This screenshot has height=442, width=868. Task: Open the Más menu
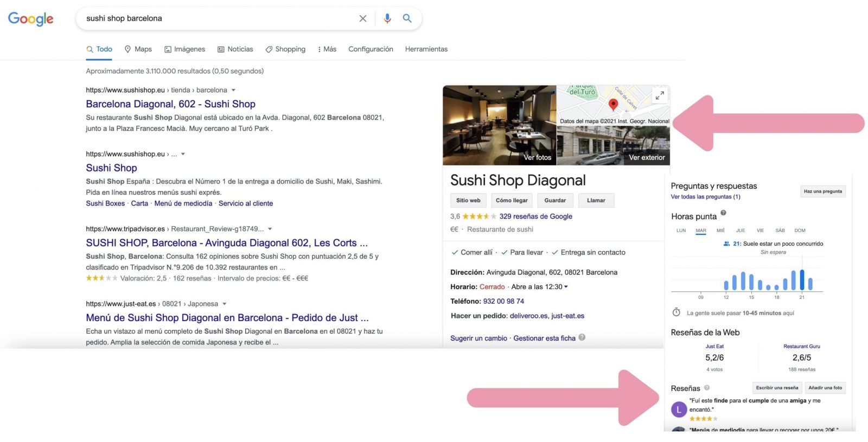pyautogui.click(x=327, y=49)
